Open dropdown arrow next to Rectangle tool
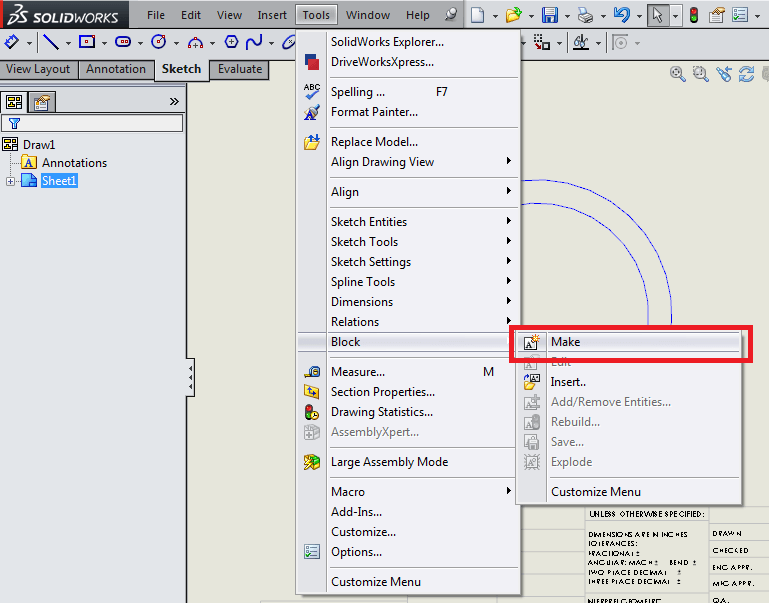Viewport: 769px width, 603px height. [104, 44]
